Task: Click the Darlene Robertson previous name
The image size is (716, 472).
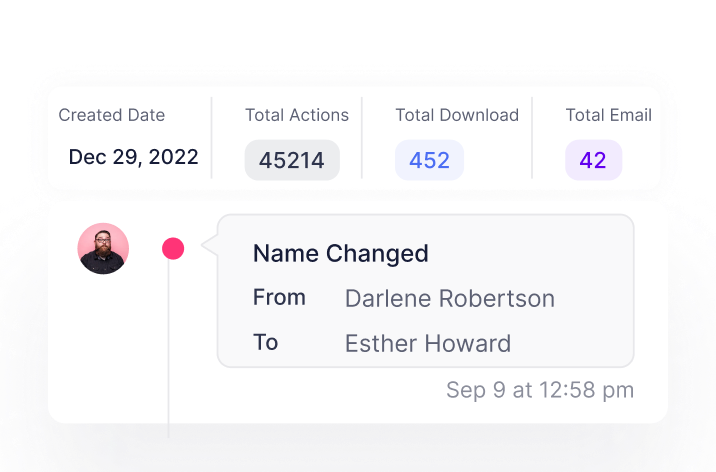Action: click(x=449, y=299)
